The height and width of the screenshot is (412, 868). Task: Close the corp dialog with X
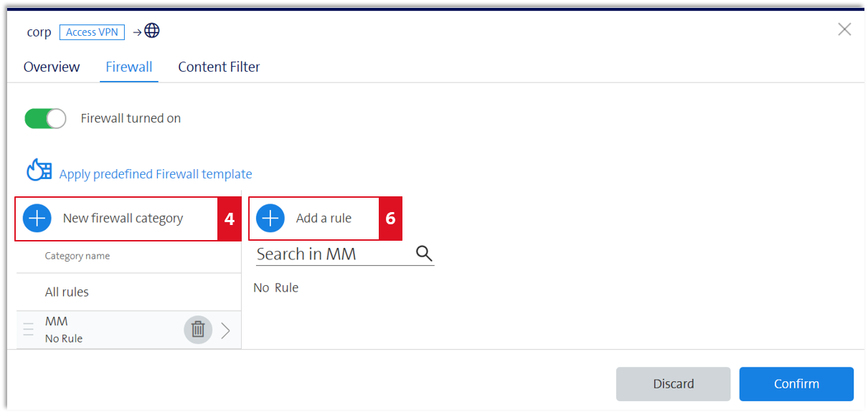(845, 29)
